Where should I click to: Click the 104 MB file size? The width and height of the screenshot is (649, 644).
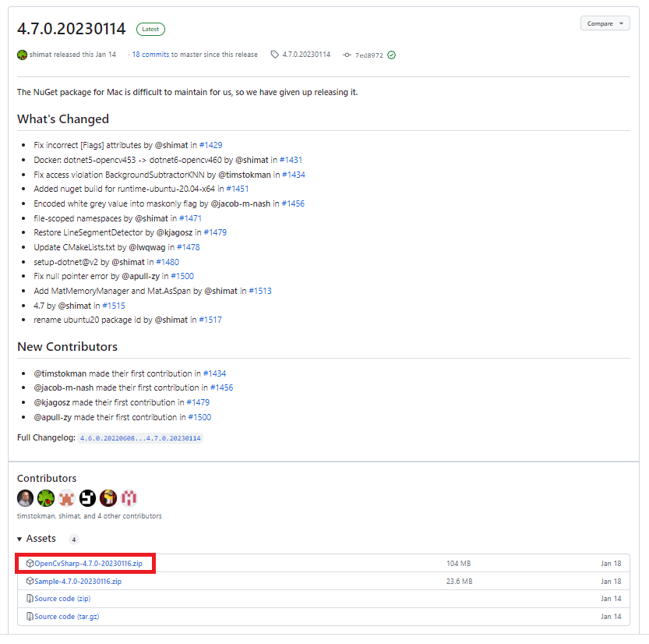tap(459, 564)
